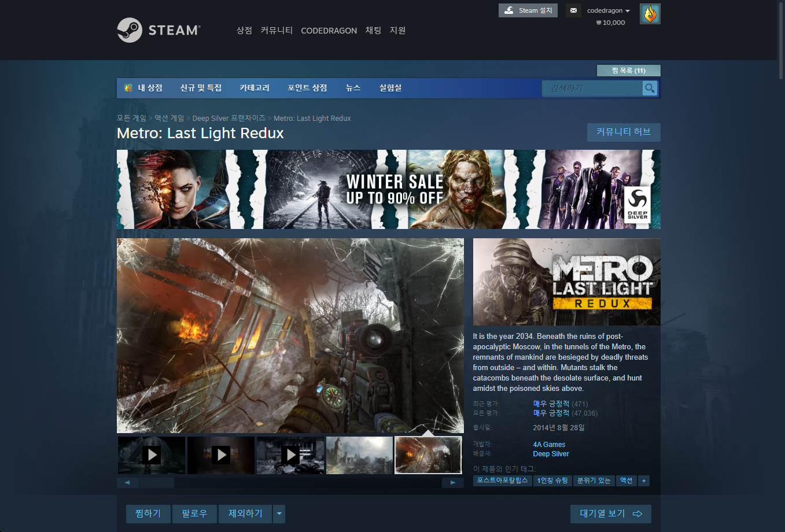Click the 찜 목록 (11) button

coord(628,71)
